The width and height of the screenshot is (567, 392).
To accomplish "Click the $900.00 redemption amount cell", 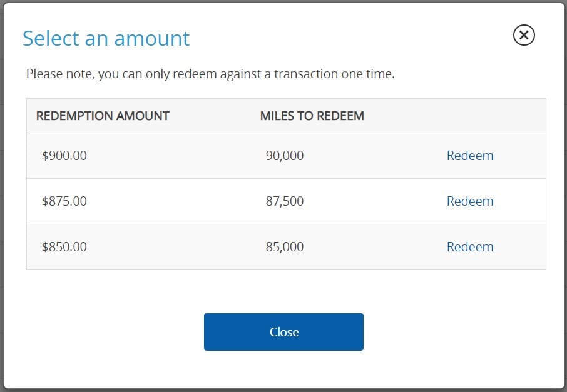I will coord(64,155).
